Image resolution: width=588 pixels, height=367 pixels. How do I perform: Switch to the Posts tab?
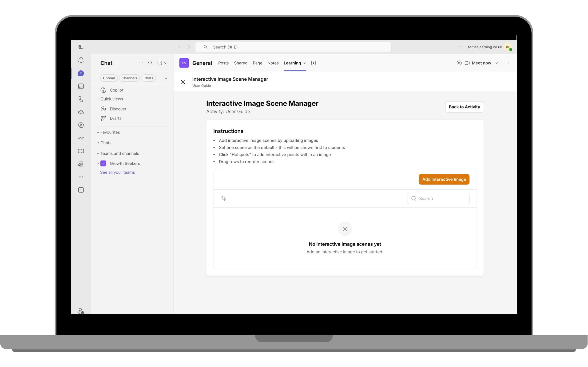223,63
